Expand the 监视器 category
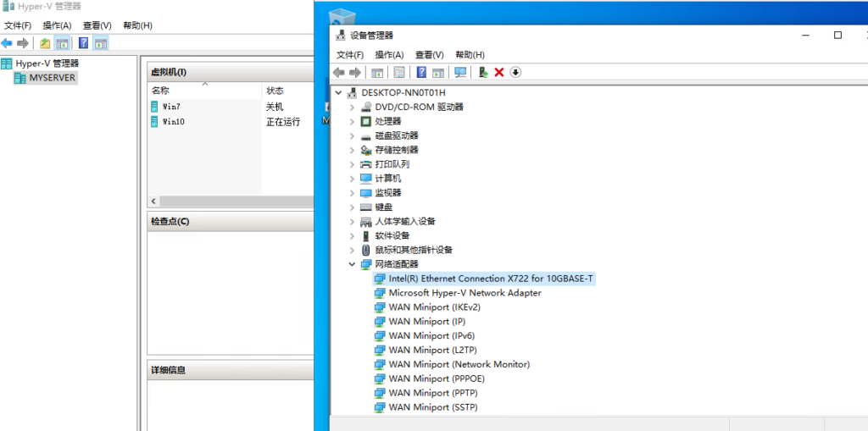 tap(352, 193)
